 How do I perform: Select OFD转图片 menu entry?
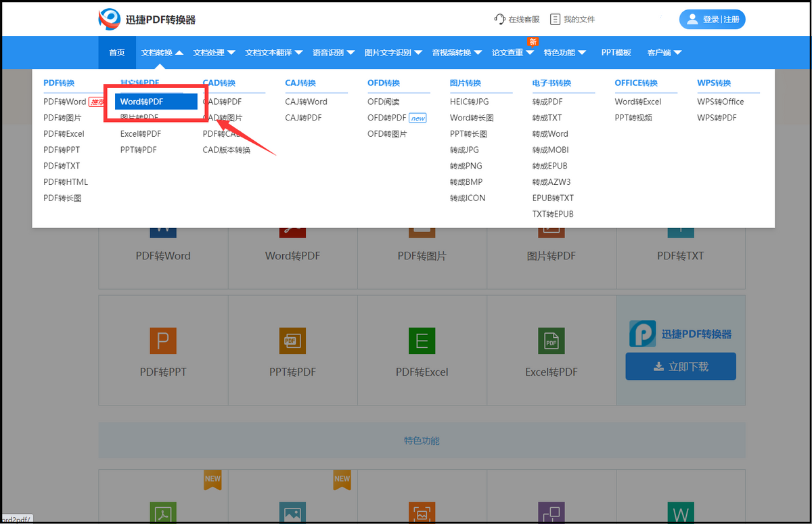click(387, 134)
